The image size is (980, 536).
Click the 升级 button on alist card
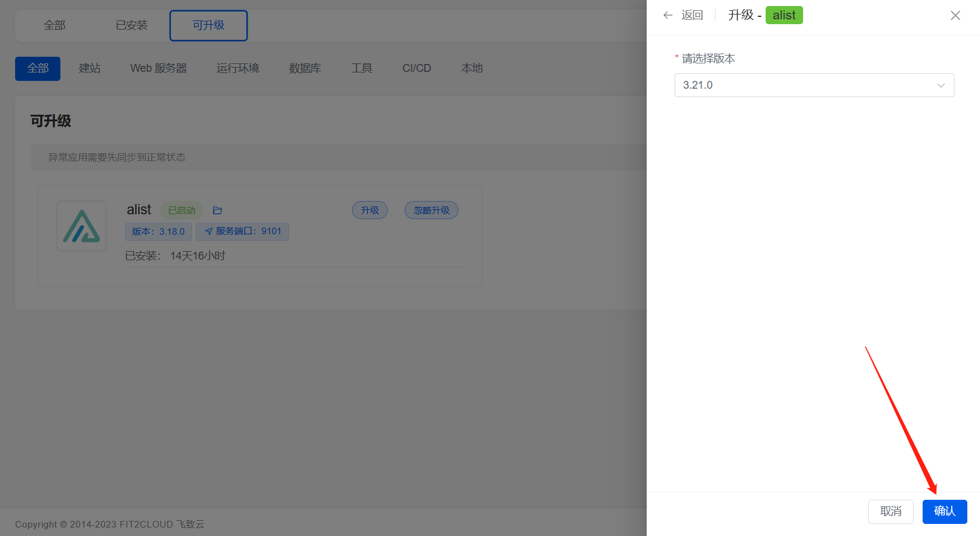click(370, 210)
